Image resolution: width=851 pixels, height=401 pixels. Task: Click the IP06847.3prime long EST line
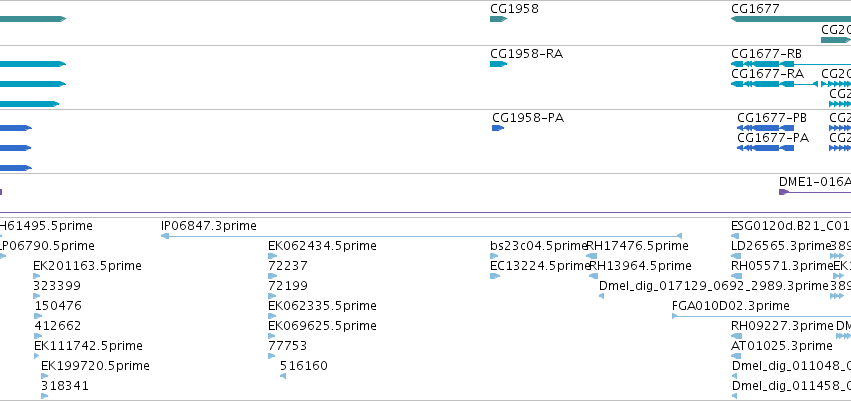(422, 236)
